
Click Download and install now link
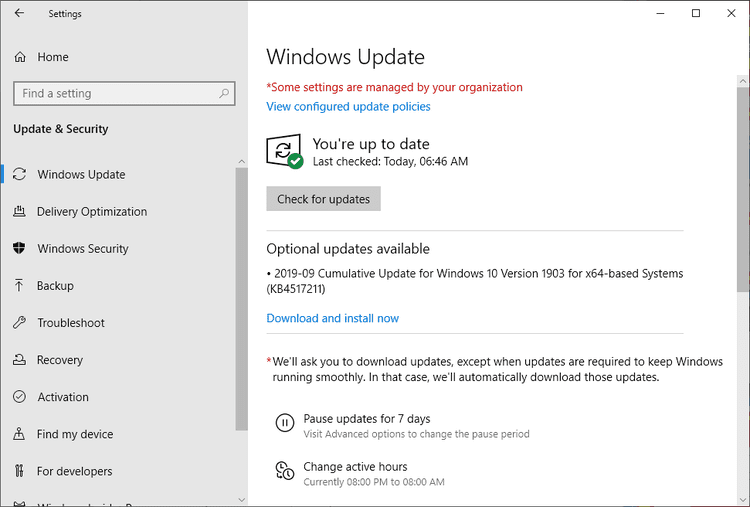[332, 318]
